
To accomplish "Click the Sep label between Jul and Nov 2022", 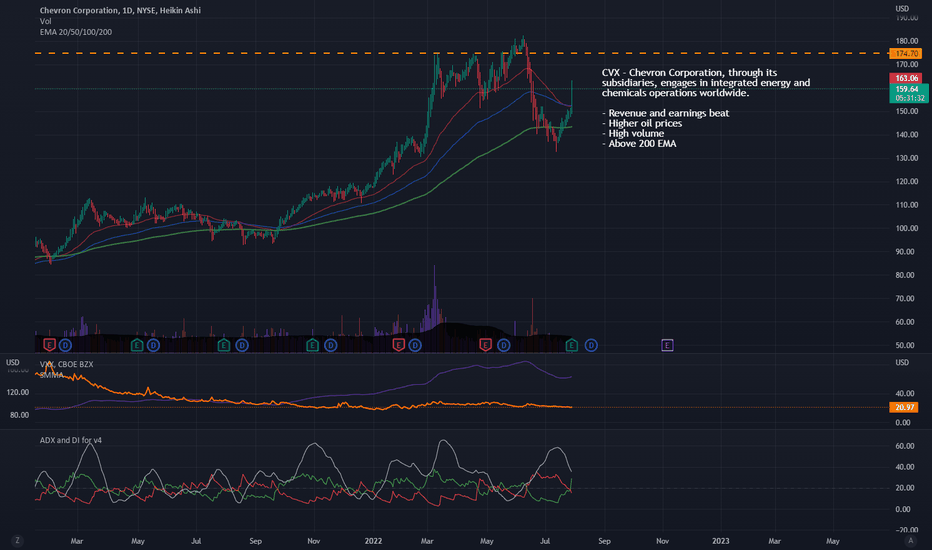I will [604, 540].
